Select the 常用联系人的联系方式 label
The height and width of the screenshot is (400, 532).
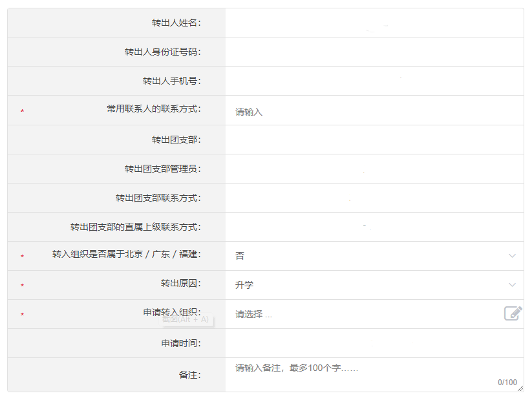tap(154, 109)
